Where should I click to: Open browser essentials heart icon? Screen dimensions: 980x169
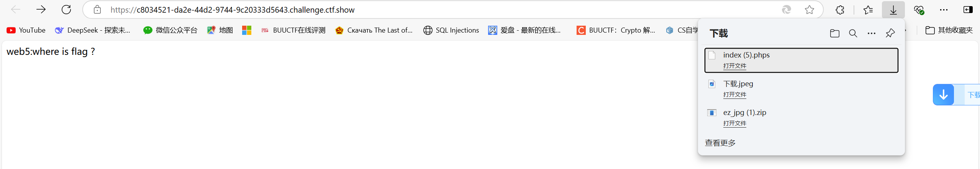pos(919,10)
